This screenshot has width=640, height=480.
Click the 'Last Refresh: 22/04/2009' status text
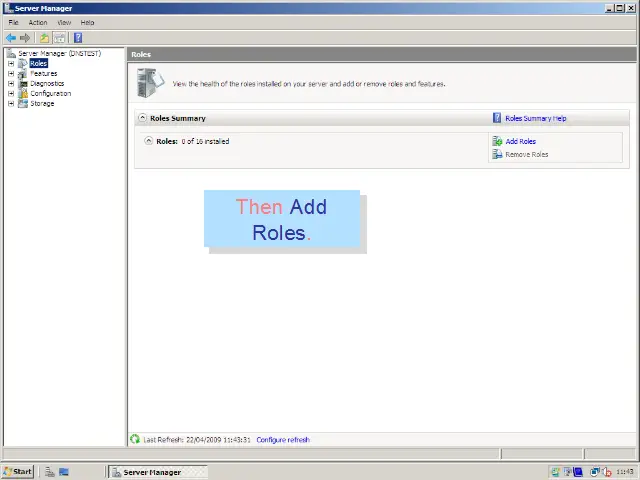[197, 440]
